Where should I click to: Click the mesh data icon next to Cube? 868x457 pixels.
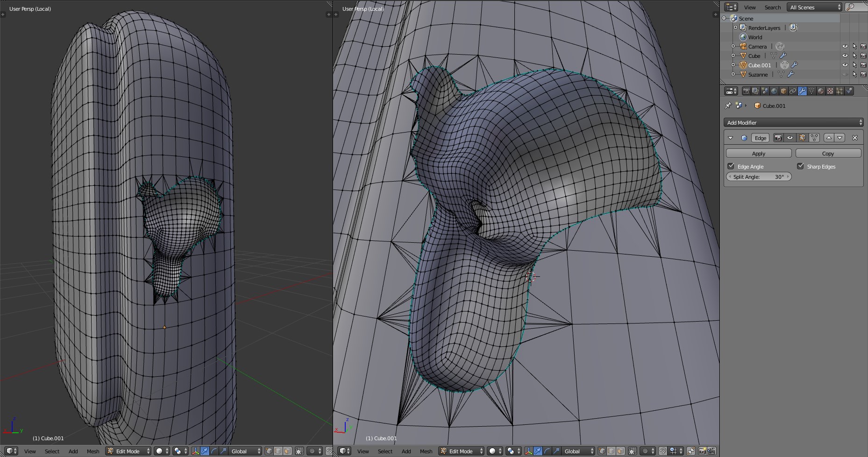pos(774,56)
